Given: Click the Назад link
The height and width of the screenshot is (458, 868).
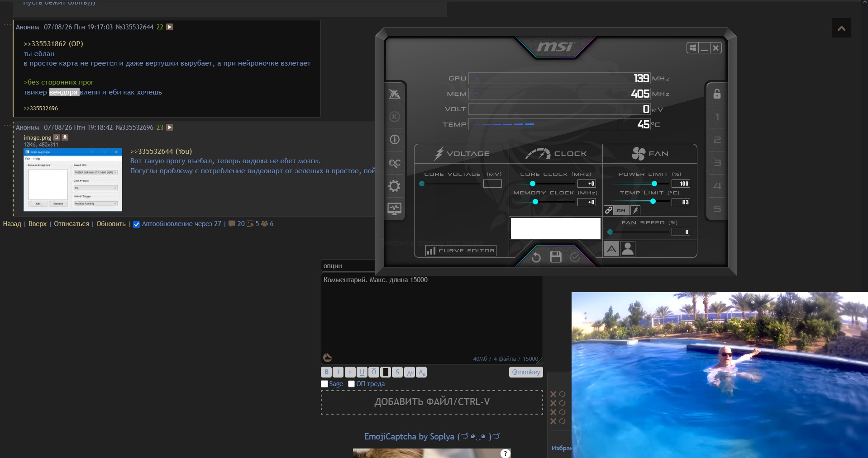Looking at the screenshot, I should point(12,224).
